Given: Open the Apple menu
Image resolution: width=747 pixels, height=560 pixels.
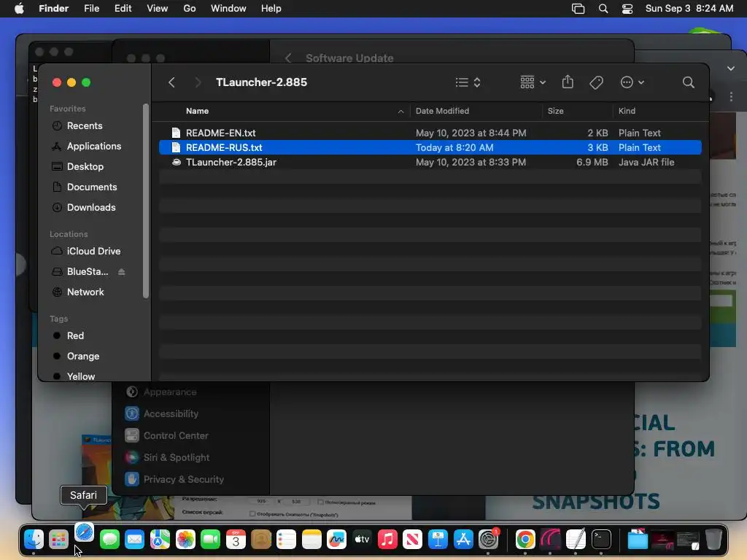Looking at the screenshot, I should 19,9.
